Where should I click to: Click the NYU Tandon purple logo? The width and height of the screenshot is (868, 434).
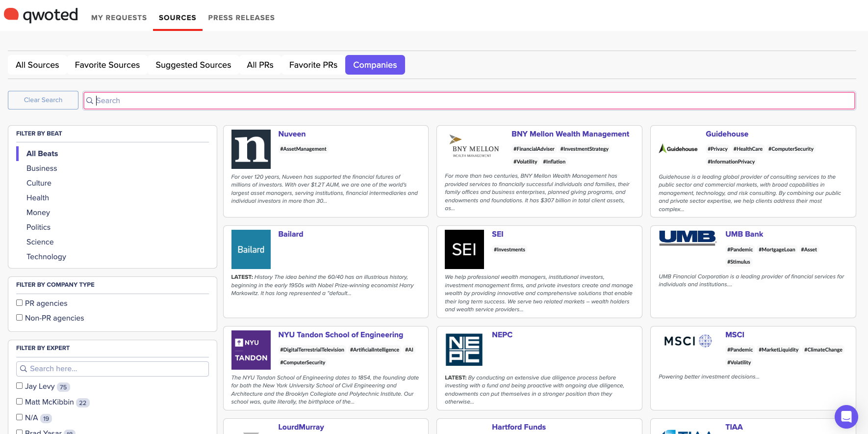click(x=251, y=350)
